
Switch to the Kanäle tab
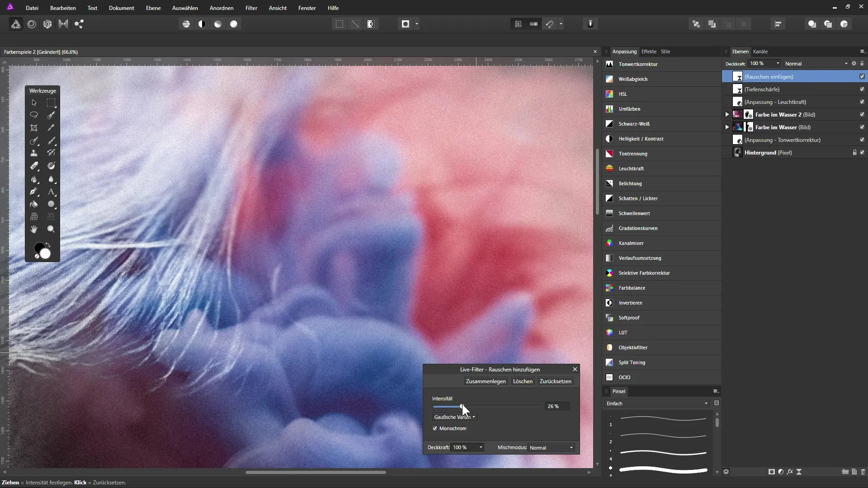click(x=760, y=52)
